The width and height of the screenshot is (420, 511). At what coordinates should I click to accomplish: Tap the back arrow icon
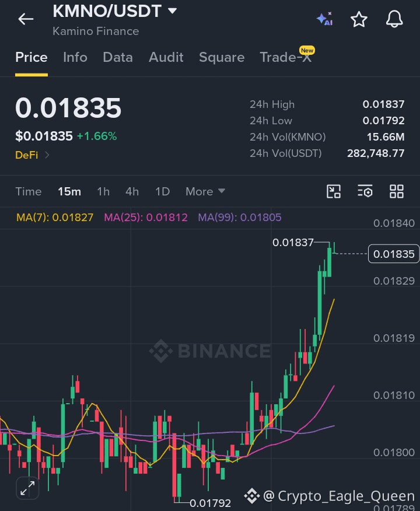26,19
